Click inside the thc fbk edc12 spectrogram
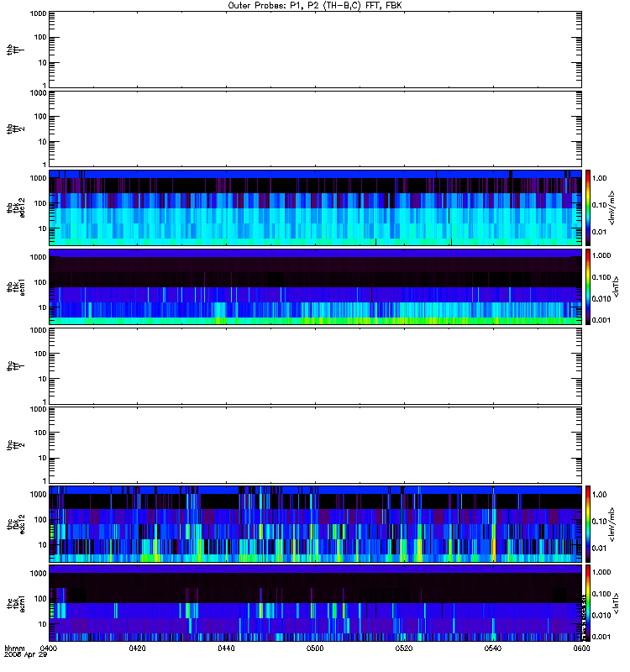 point(315,523)
